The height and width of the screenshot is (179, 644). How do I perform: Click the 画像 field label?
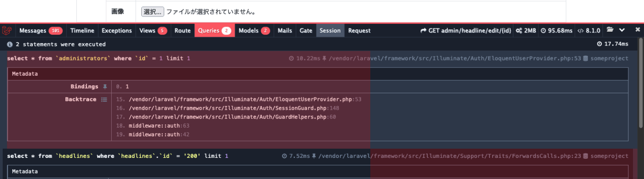pos(117,11)
